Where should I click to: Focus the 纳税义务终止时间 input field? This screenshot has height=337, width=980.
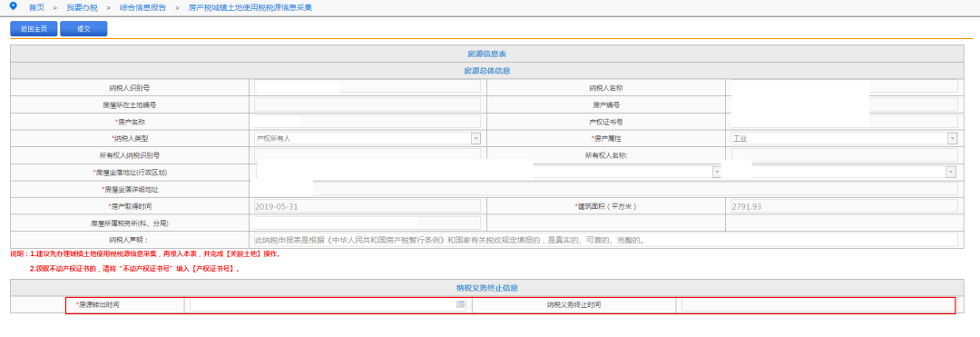coord(818,304)
